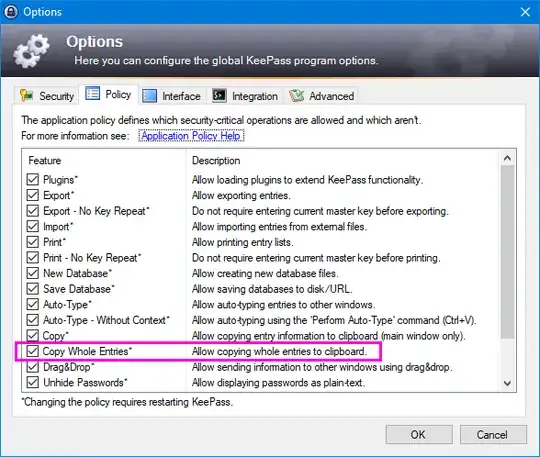The width and height of the screenshot is (540, 457).
Task: Uncheck the Save Database checkbox
Action: pos(33,289)
